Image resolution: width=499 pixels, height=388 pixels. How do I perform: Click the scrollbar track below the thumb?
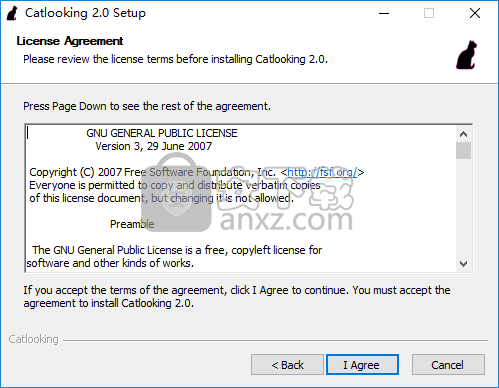[463, 207]
